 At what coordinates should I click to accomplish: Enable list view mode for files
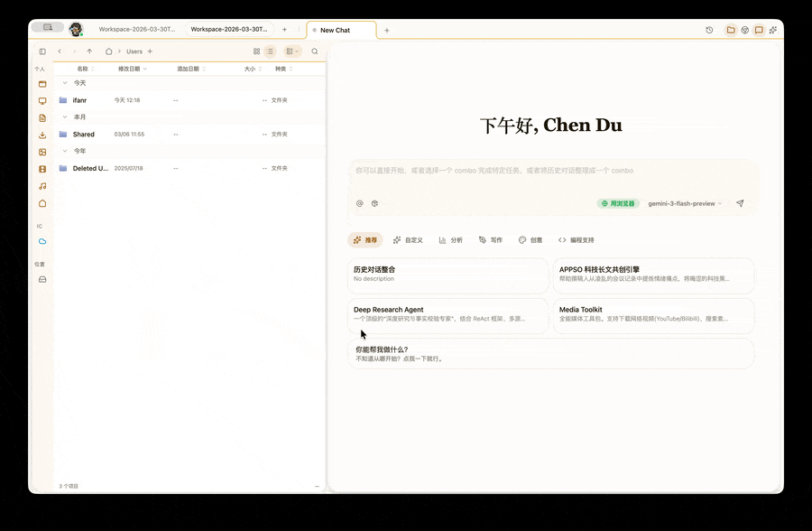(x=271, y=51)
